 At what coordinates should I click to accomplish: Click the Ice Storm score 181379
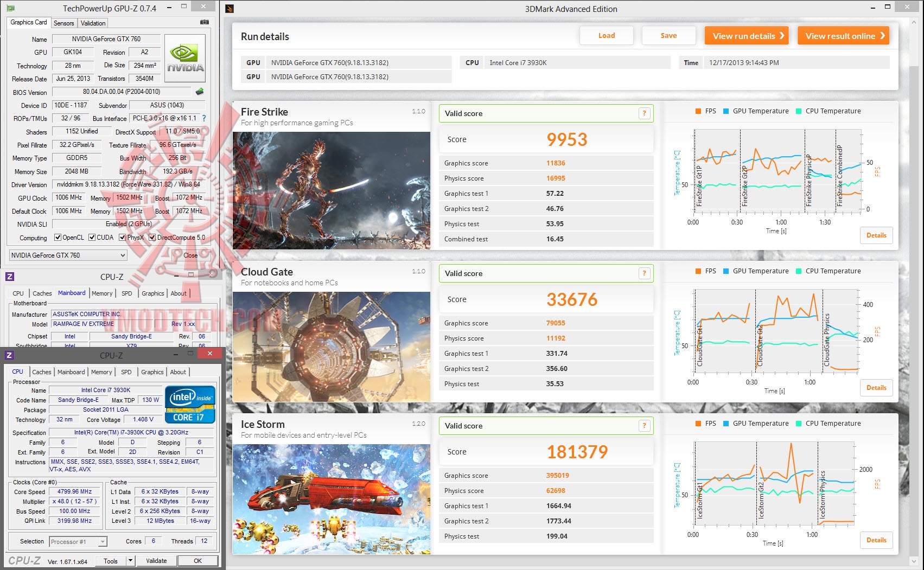(x=577, y=452)
